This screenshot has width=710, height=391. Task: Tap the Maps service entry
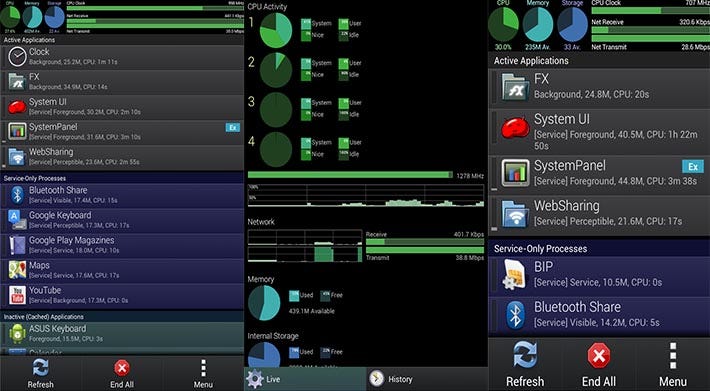click(x=122, y=271)
